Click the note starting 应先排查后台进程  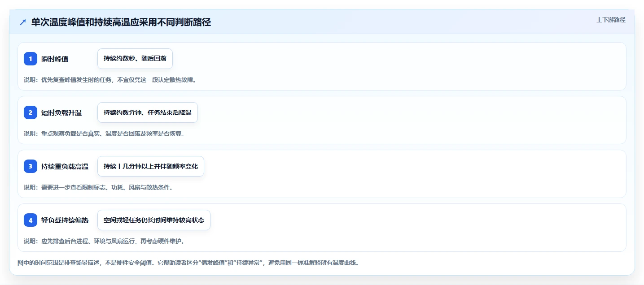pyautogui.click(x=104, y=241)
